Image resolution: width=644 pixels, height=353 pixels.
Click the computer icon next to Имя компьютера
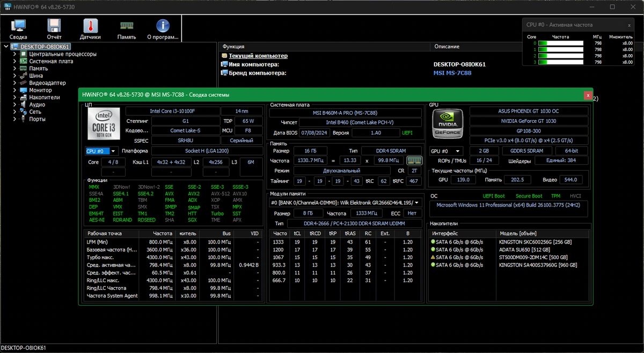click(225, 64)
